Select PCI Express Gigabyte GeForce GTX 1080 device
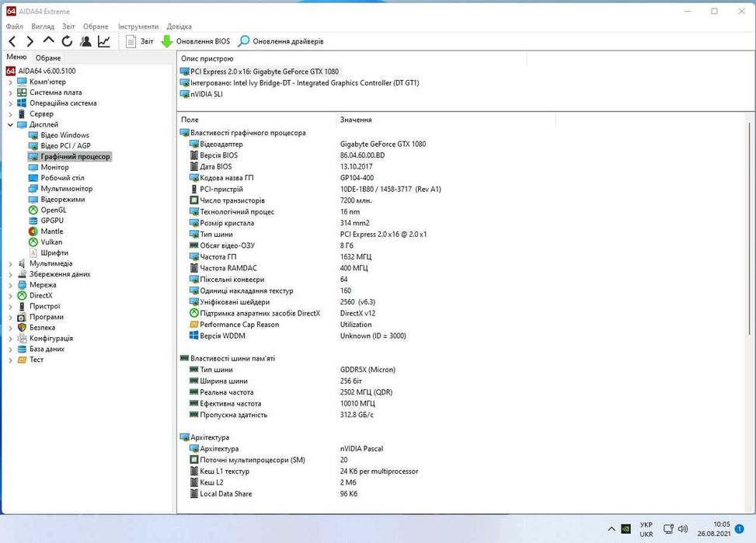Screen dimensions: 756x543 click(260, 71)
